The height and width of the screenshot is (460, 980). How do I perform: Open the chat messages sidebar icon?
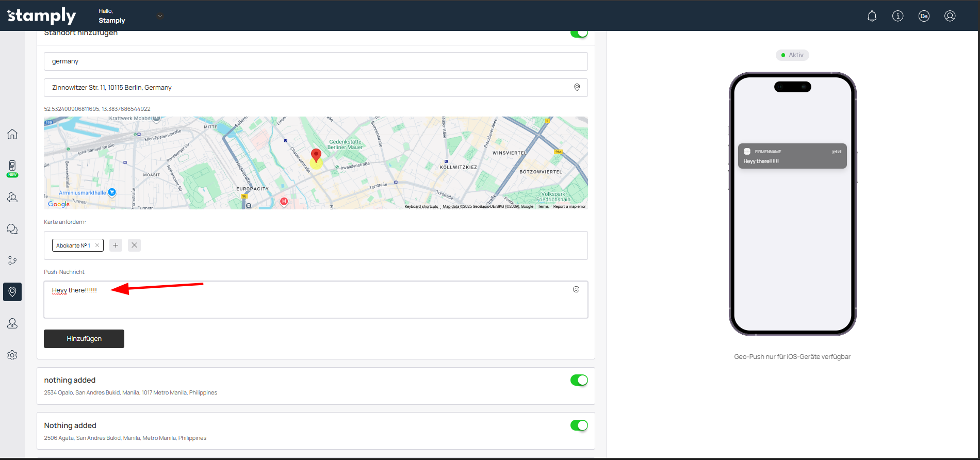pos(12,229)
